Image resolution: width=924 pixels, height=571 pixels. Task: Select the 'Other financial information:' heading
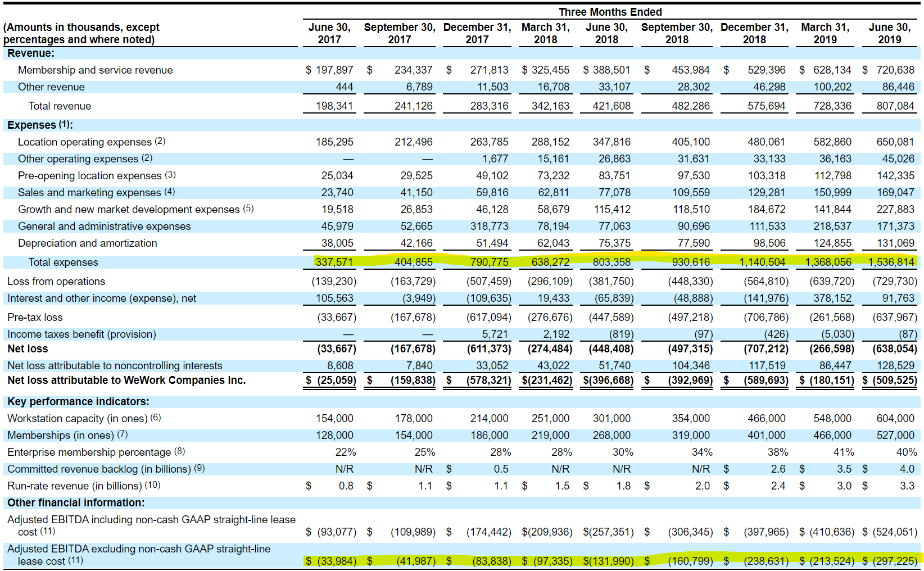pos(76,503)
